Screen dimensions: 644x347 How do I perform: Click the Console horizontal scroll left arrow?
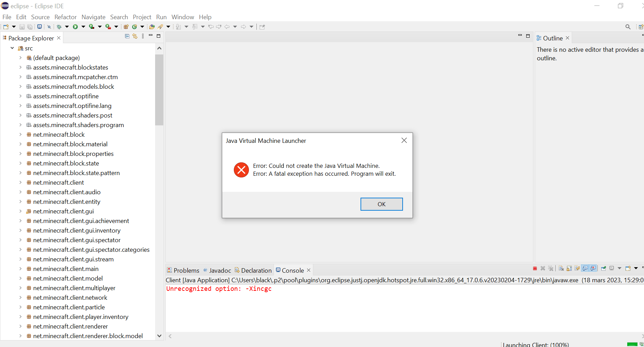[x=170, y=336]
